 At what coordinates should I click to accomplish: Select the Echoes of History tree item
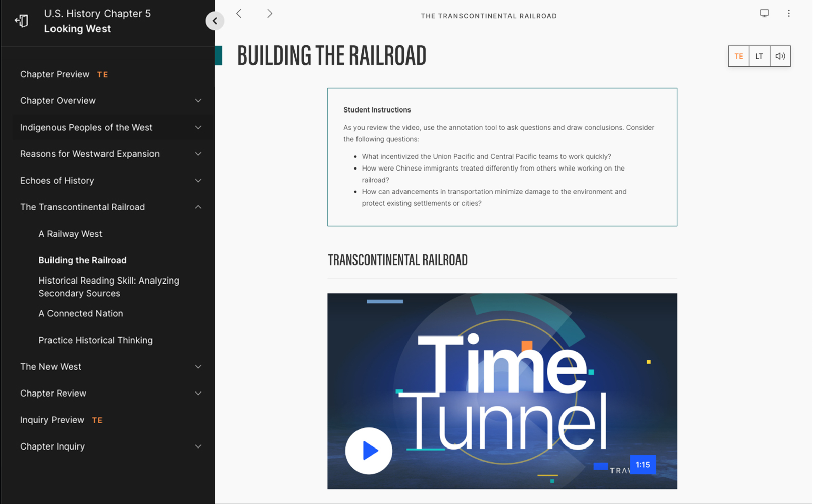pyautogui.click(x=57, y=180)
